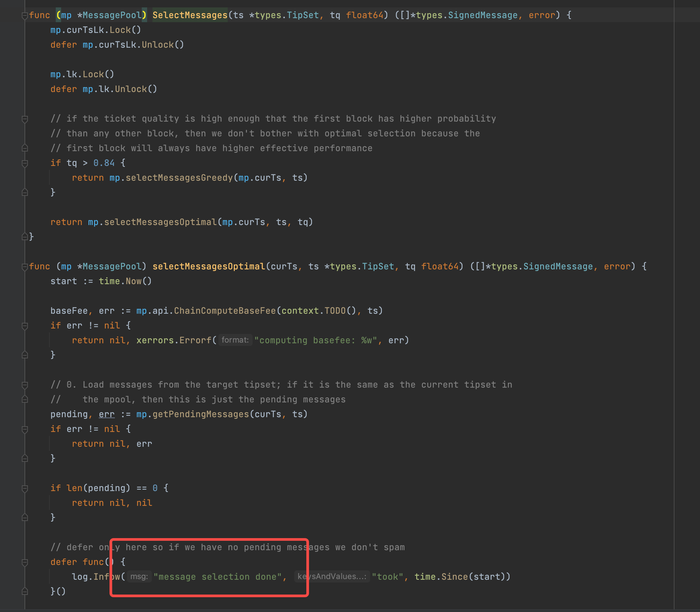Click fold marker next to defer func block
700x612 pixels.
tap(24, 562)
